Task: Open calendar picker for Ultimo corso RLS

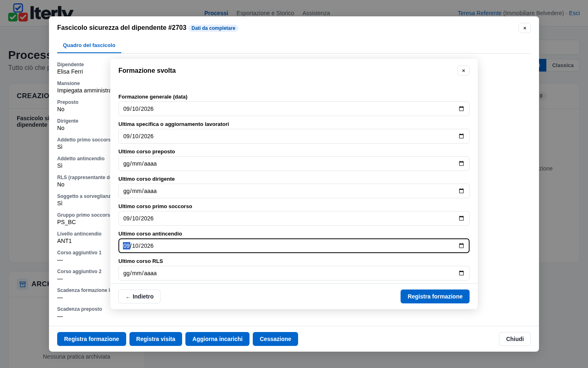Action: [461, 273]
